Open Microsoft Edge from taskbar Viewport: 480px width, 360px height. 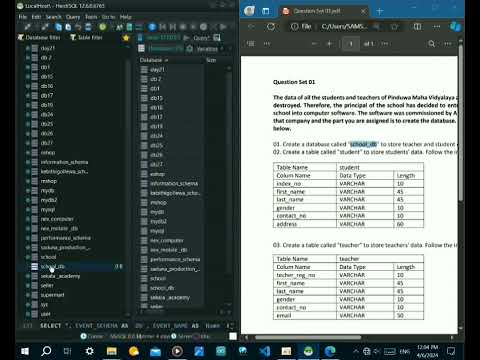(x=330, y=351)
